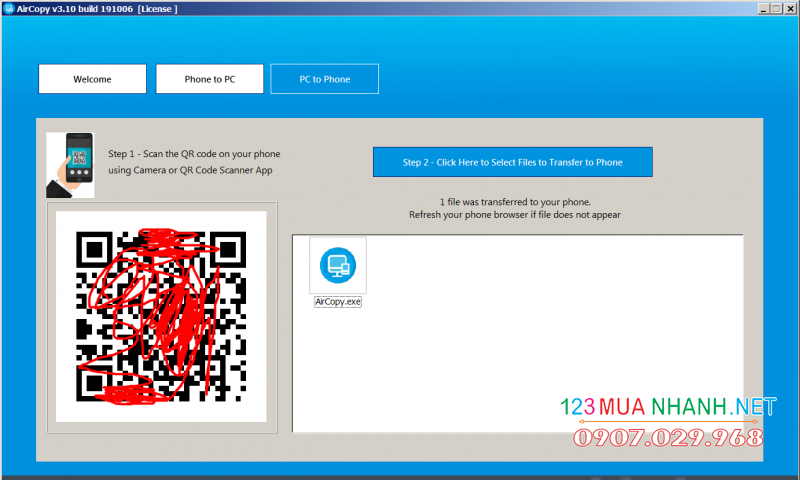
Task: Click Step 2 Select Files to Transfer button
Action: point(512,162)
